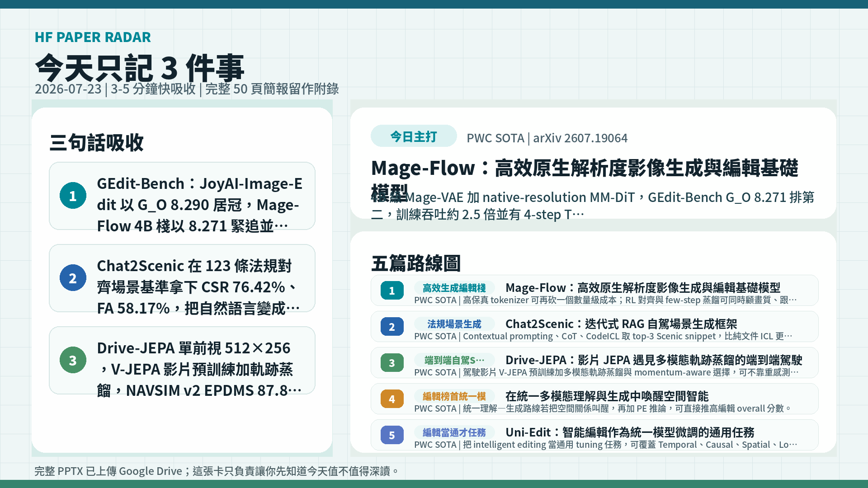Screen dimensions: 868x488
Task: Click roadmap title Uni-Edit：智能編輯作為統一模型微調
Action: [630, 432]
